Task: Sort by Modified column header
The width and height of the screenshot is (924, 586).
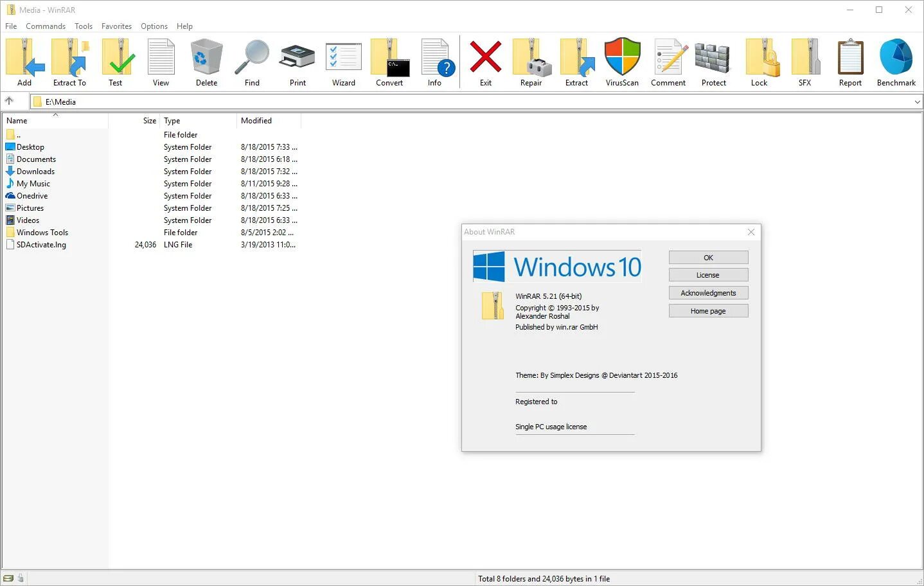Action: point(269,121)
